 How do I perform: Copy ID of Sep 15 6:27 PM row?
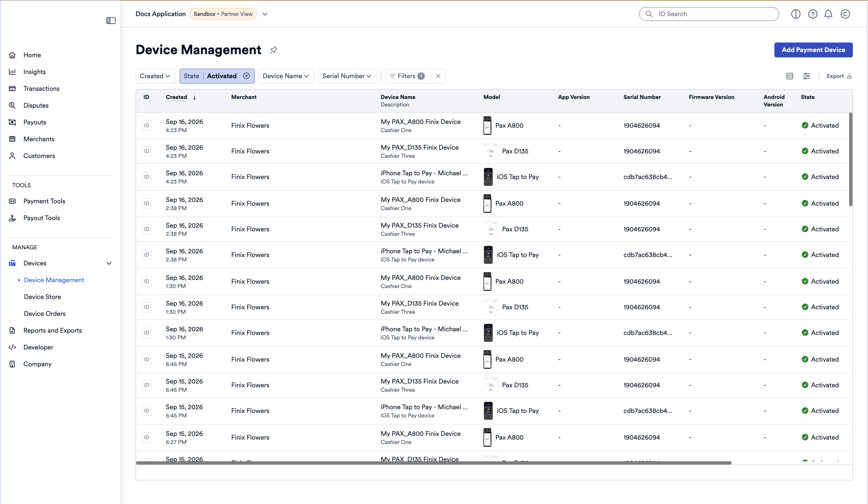pos(147,438)
